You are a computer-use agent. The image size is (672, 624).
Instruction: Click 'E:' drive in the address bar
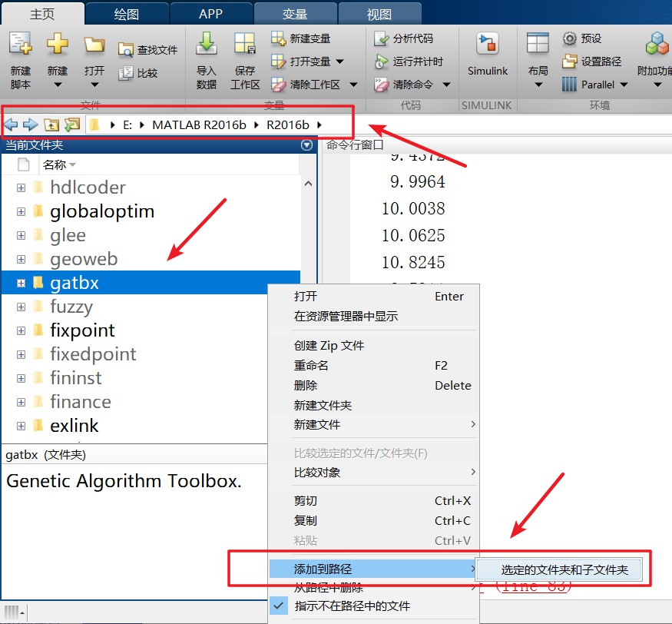[127, 124]
